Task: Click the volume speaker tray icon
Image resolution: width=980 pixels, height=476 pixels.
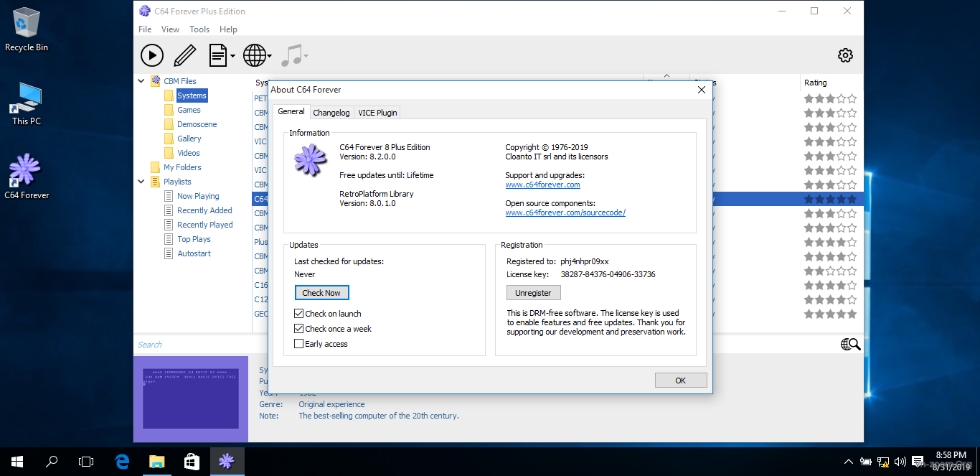Action: [900, 462]
